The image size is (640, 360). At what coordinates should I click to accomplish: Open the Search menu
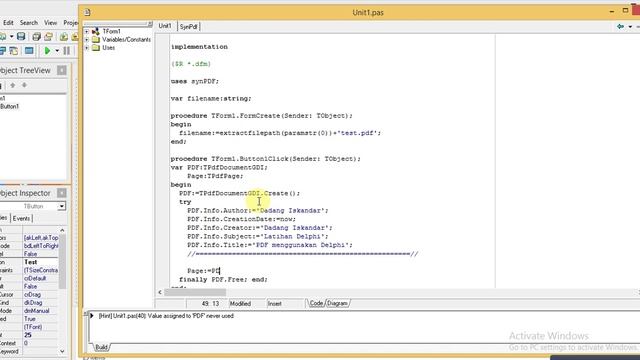point(29,23)
